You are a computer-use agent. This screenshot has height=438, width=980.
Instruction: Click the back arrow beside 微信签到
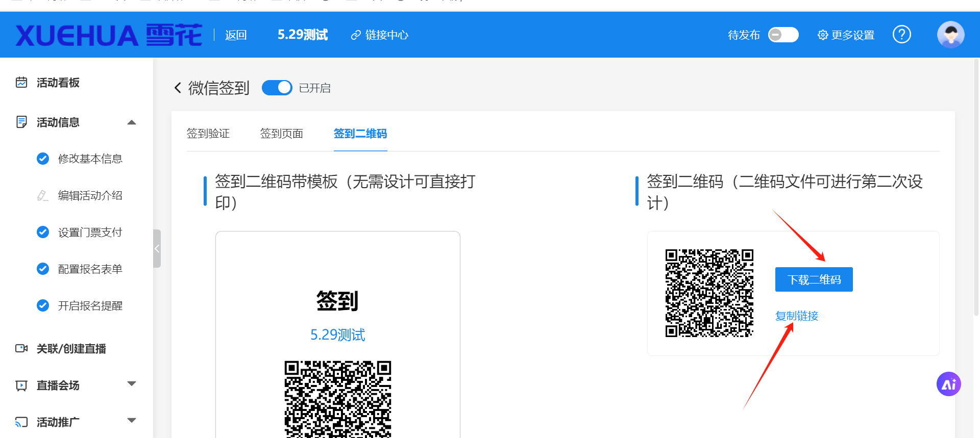[178, 88]
